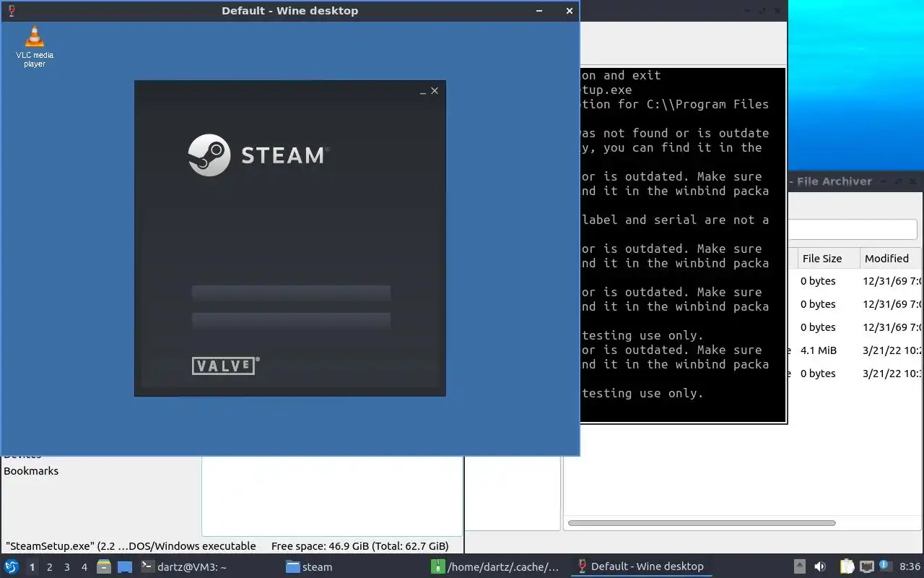Click the eject removable media tray icon
This screenshot has width=924, height=578.
[800, 566]
